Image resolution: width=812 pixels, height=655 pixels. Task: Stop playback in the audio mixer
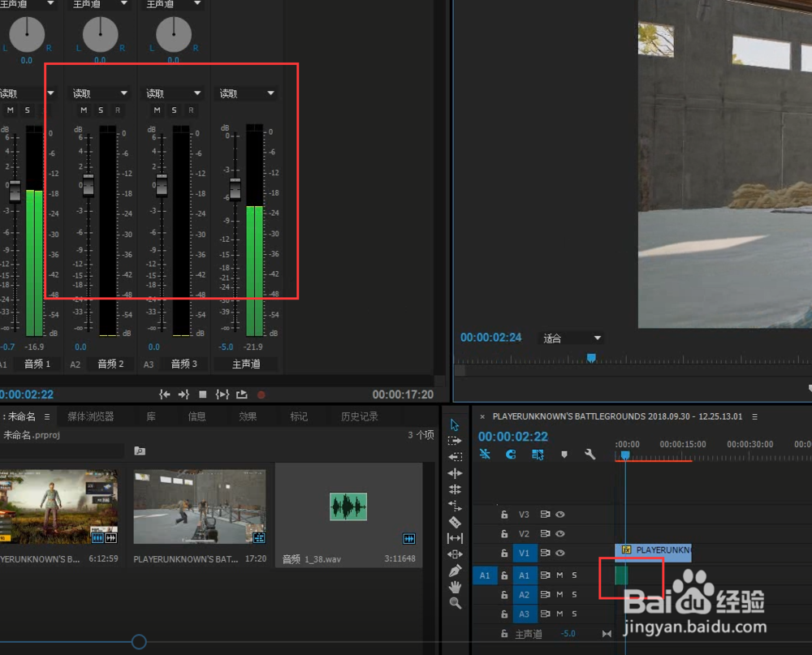coord(202,394)
